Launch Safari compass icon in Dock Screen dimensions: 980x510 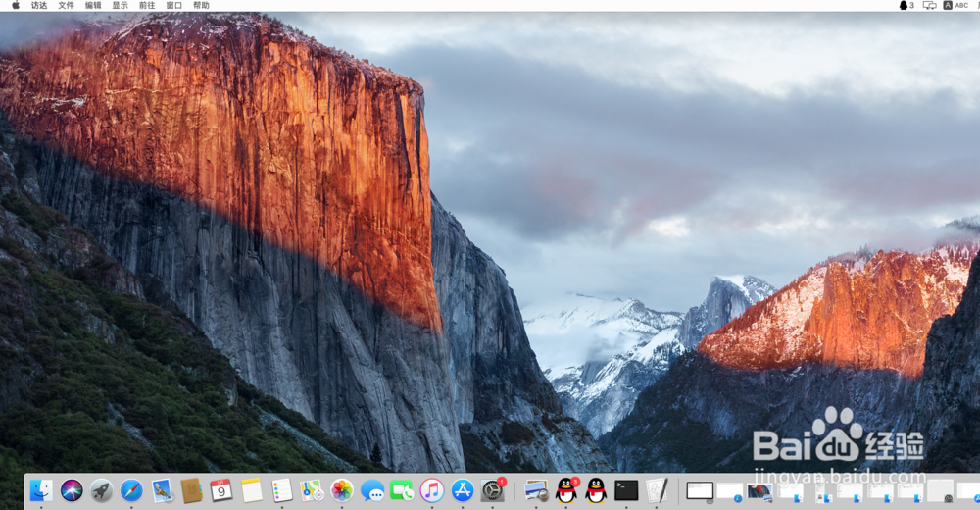[x=131, y=490]
